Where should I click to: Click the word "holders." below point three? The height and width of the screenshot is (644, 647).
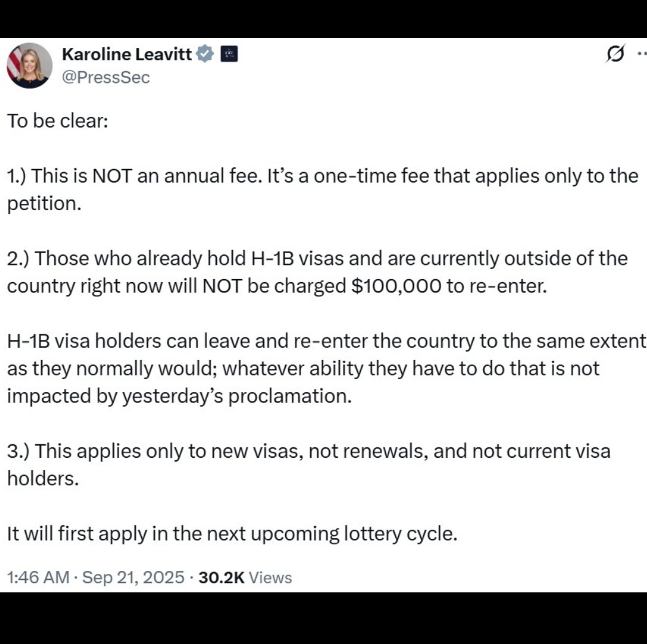43,479
